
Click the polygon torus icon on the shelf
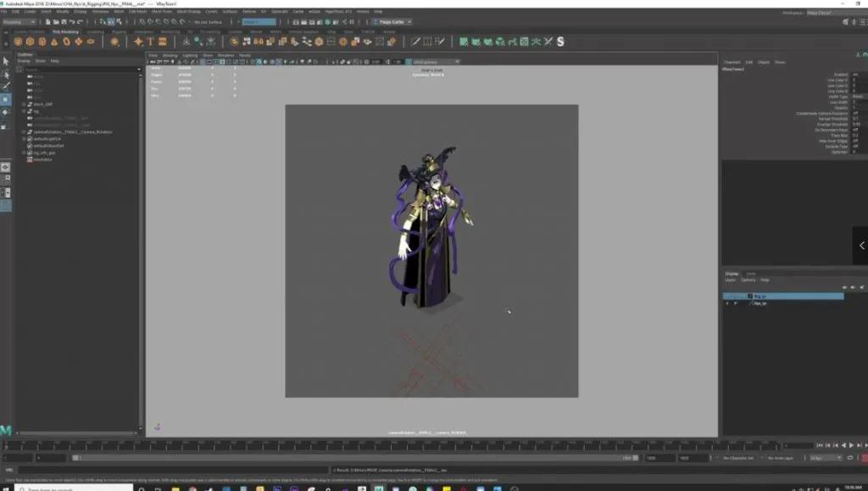click(67, 41)
